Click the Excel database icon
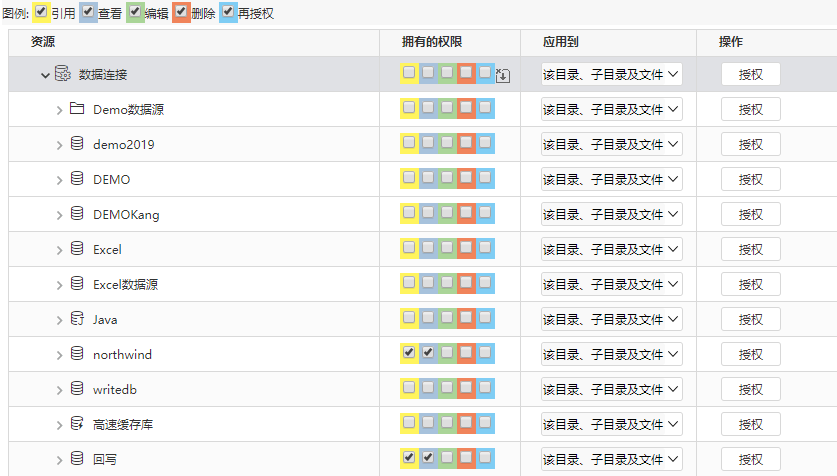 click(x=77, y=249)
